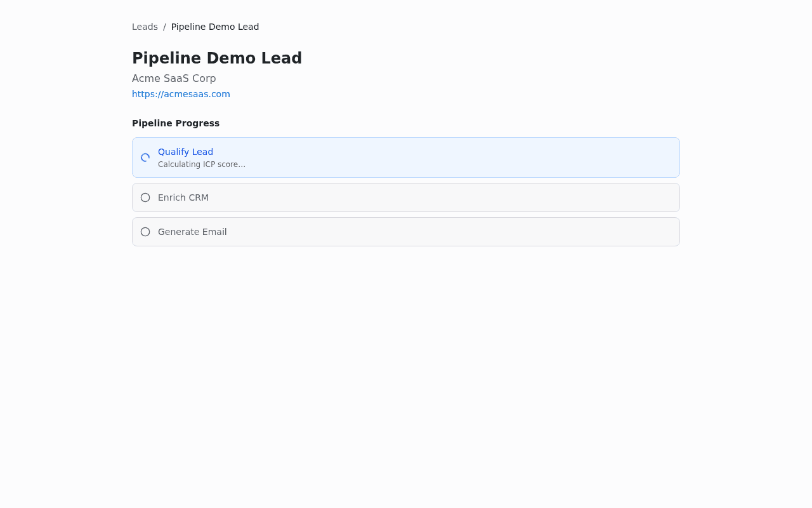Click the Pipeline Demo Lead page heading

click(217, 58)
